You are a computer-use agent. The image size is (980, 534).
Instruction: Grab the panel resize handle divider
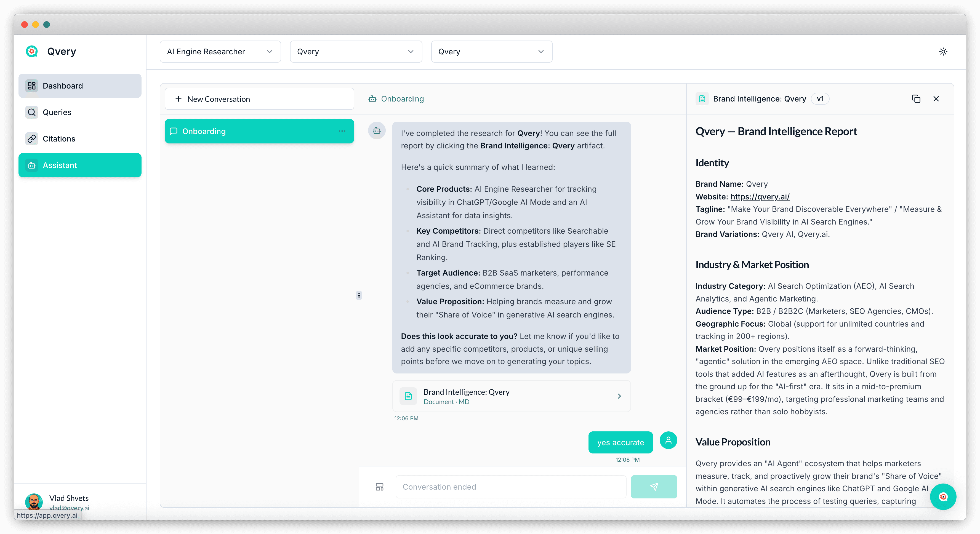(x=359, y=295)
